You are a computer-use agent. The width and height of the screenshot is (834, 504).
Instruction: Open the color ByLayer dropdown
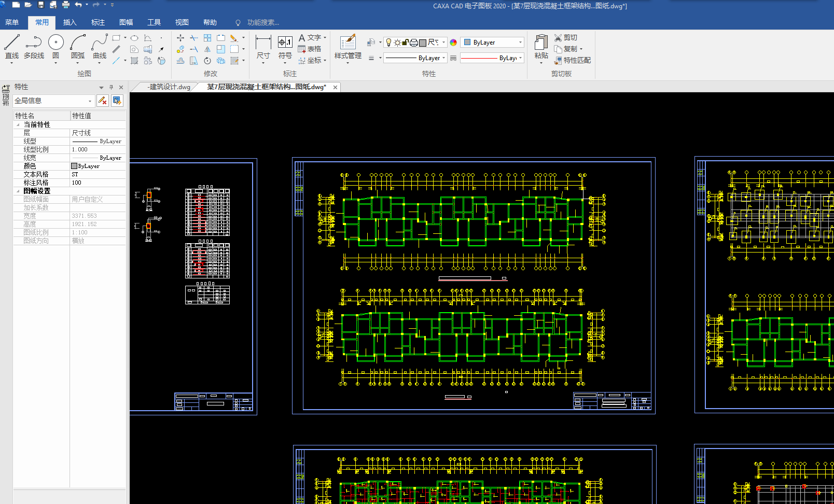pos(492,43)
